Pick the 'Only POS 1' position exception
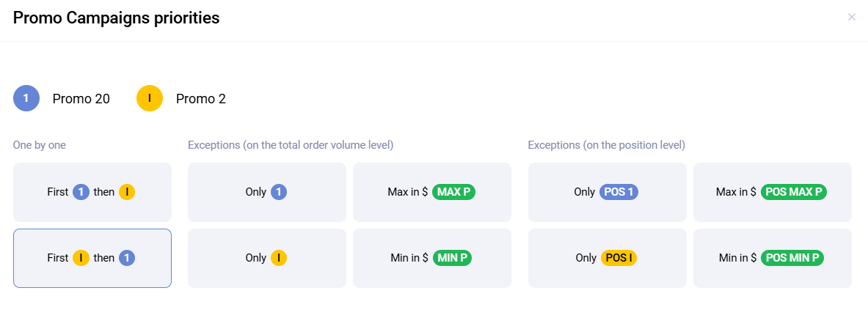 click(x=607, y=192)
